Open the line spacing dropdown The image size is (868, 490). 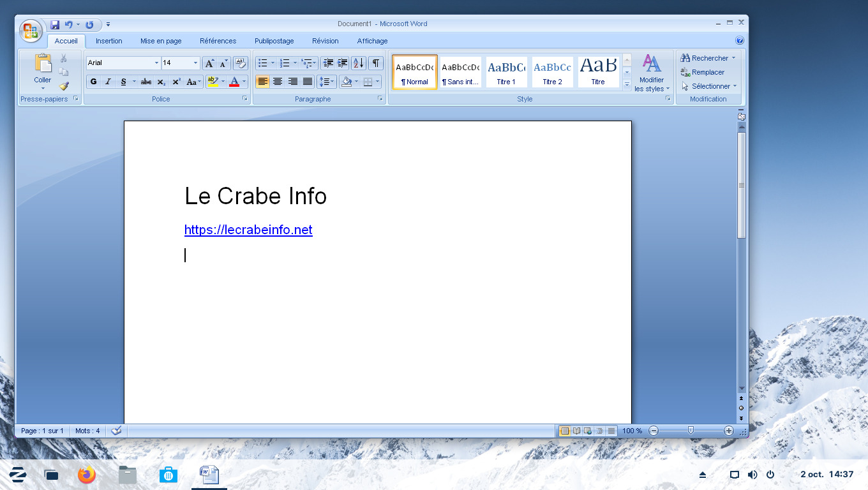[327, 82]
